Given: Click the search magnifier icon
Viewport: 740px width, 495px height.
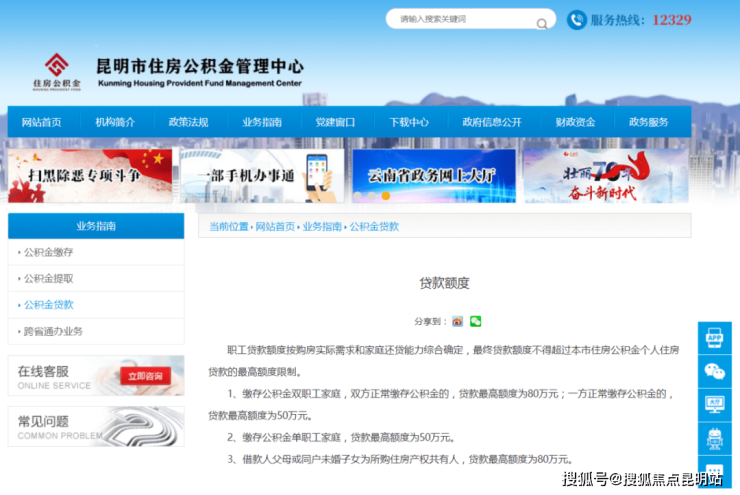Looking at the screenshot, I should (x=542, y=22).
